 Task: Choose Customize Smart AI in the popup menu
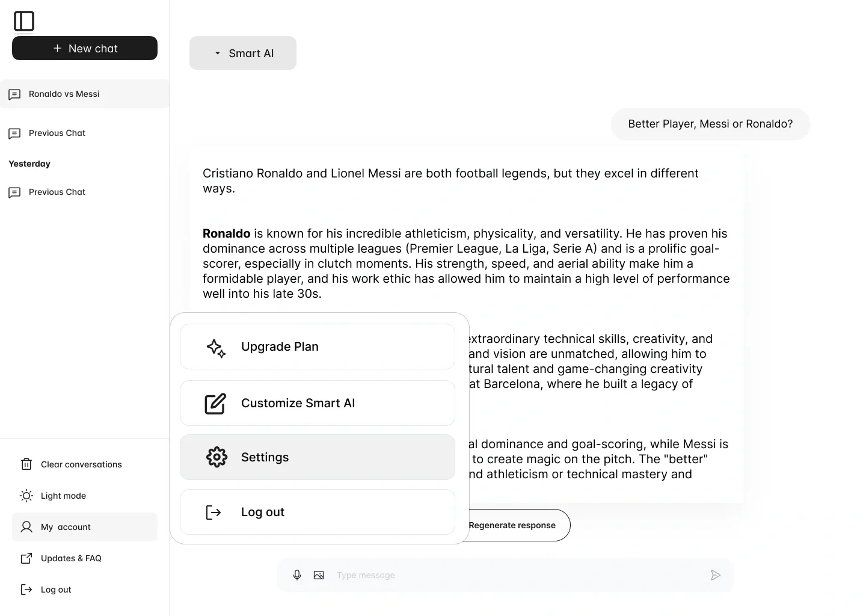318,403
